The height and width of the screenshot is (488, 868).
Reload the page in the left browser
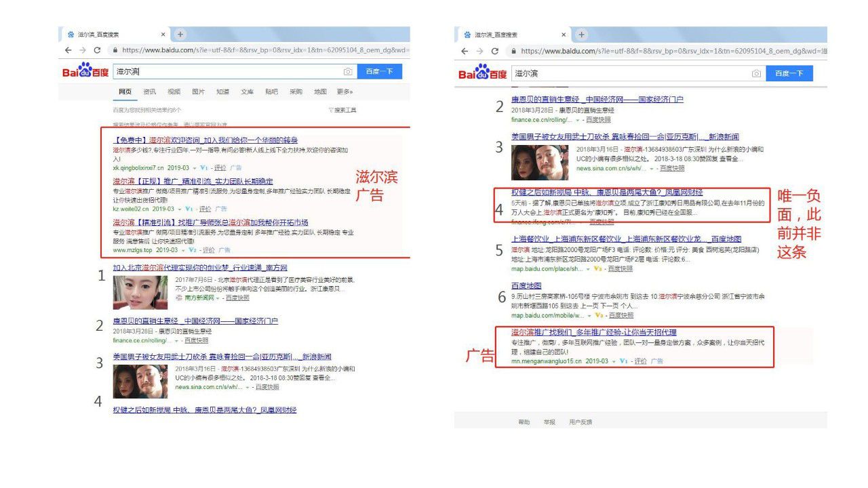pos(98,50)
